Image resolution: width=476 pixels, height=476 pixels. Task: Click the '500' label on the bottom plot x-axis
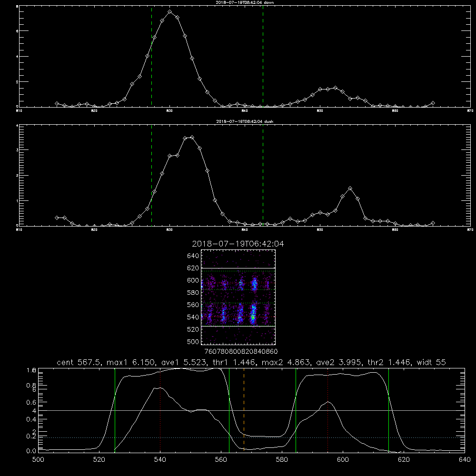38,460
